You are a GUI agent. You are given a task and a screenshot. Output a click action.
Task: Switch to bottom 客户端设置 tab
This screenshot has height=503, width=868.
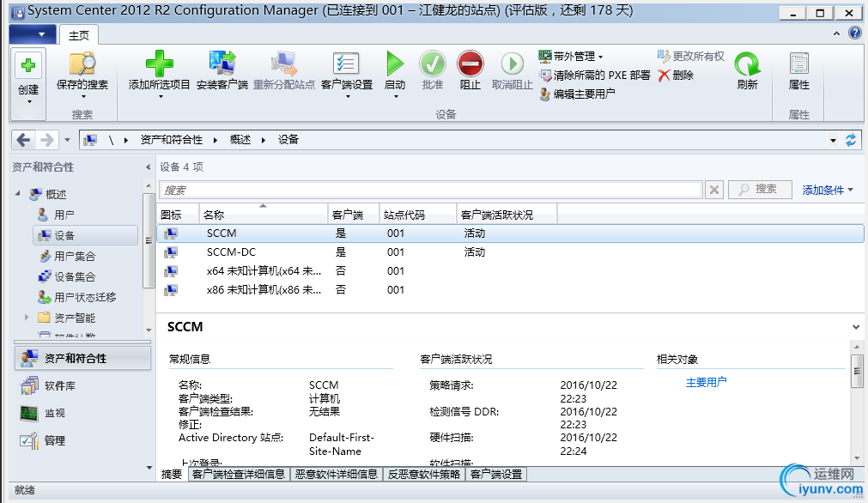point(496,474)
